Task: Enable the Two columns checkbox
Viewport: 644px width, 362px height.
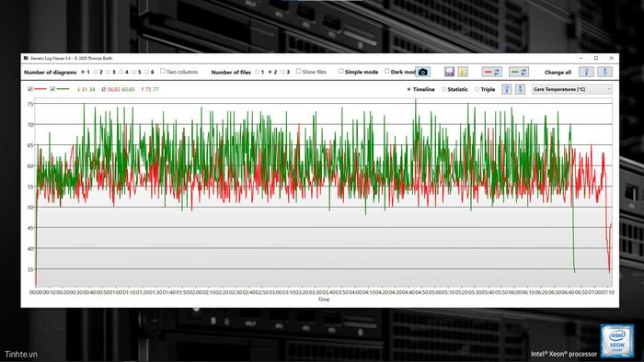Action: click(163, 72)
